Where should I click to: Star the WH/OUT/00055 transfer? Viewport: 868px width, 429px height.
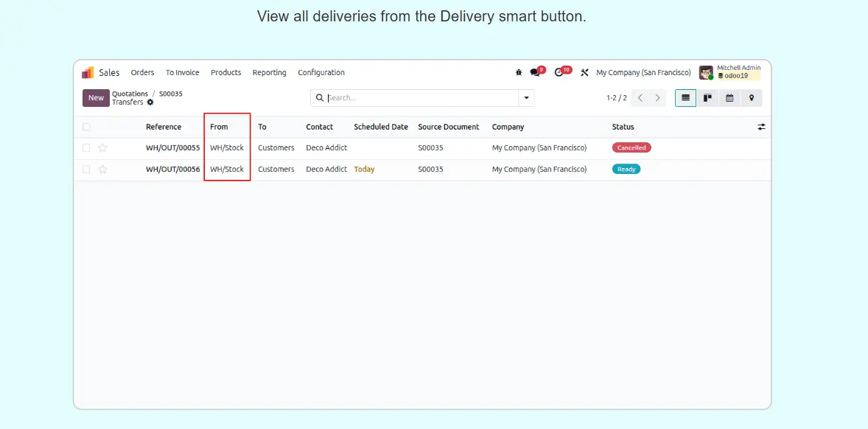(x=103, y=148)
